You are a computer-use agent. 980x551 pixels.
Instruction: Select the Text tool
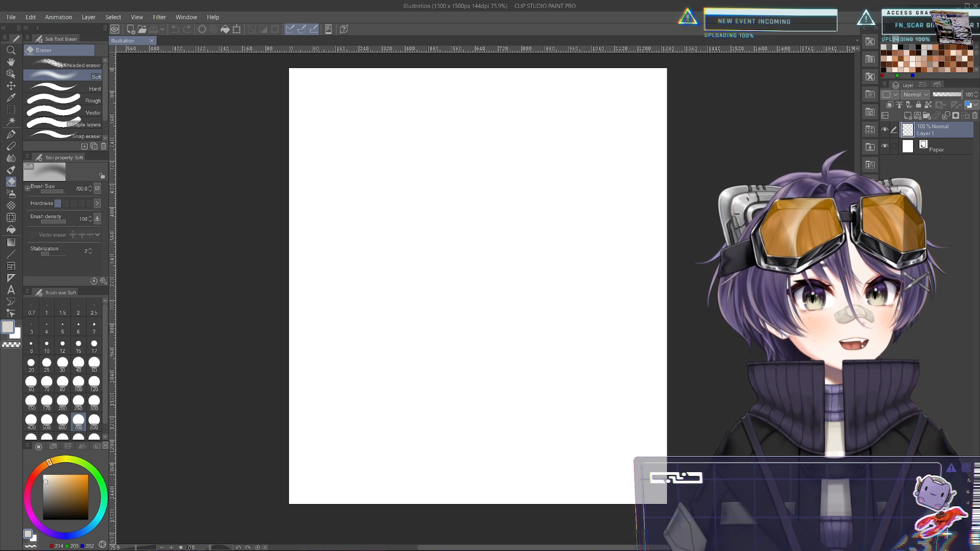pos(11,290)
